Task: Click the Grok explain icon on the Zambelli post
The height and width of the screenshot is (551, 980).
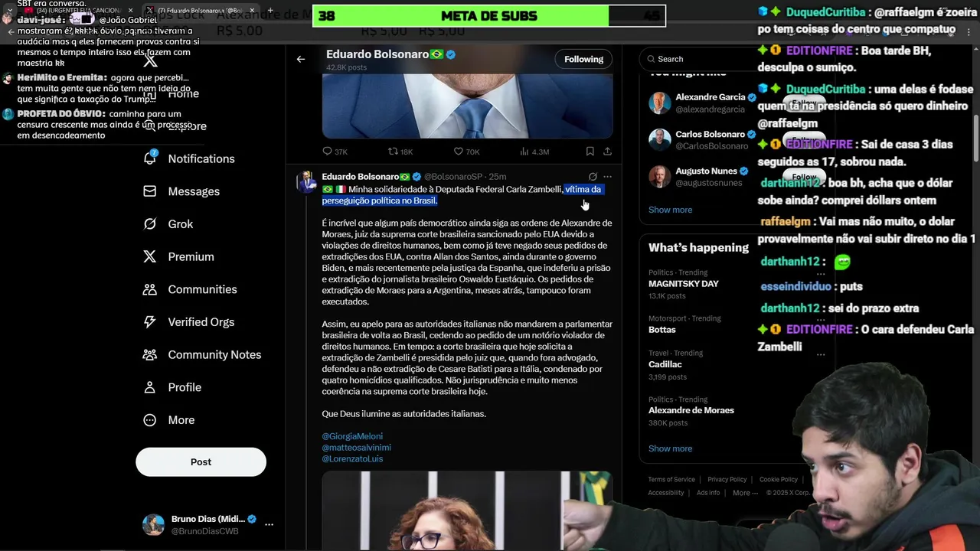Action: 593,177
